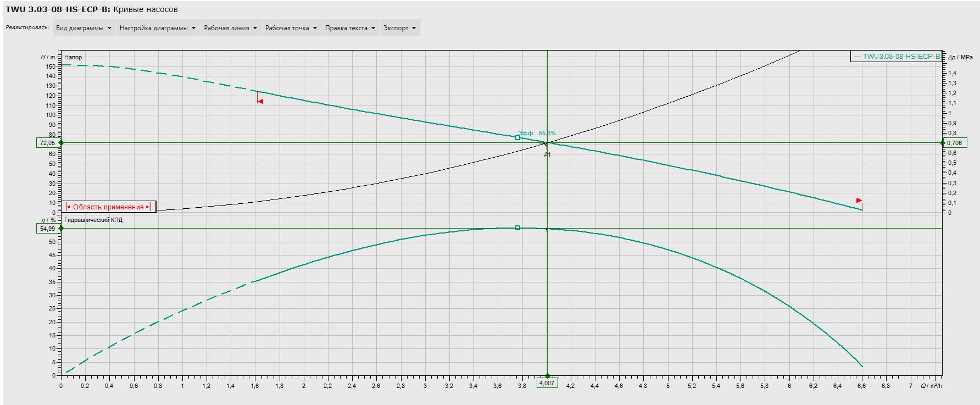Open the Настройка диаграммы dropdown menu

pyautogui.click(x=158, y=28)
